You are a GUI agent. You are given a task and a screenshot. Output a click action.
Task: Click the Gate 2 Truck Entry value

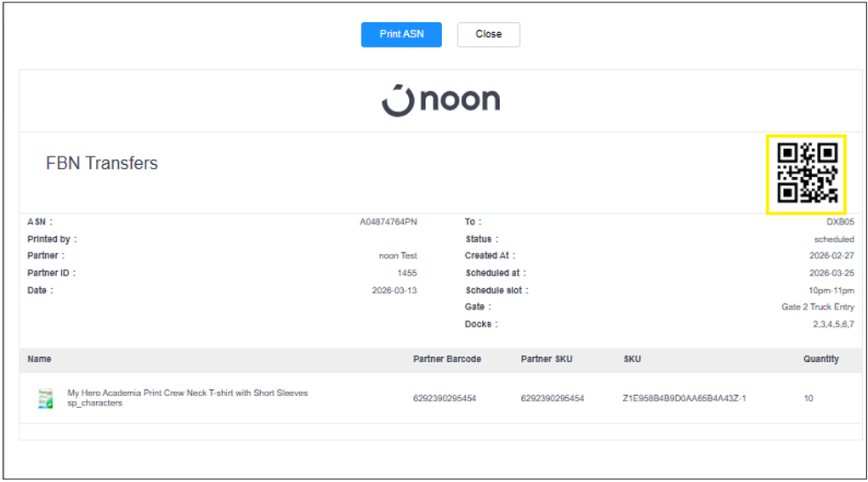click(x=818, y=307)
